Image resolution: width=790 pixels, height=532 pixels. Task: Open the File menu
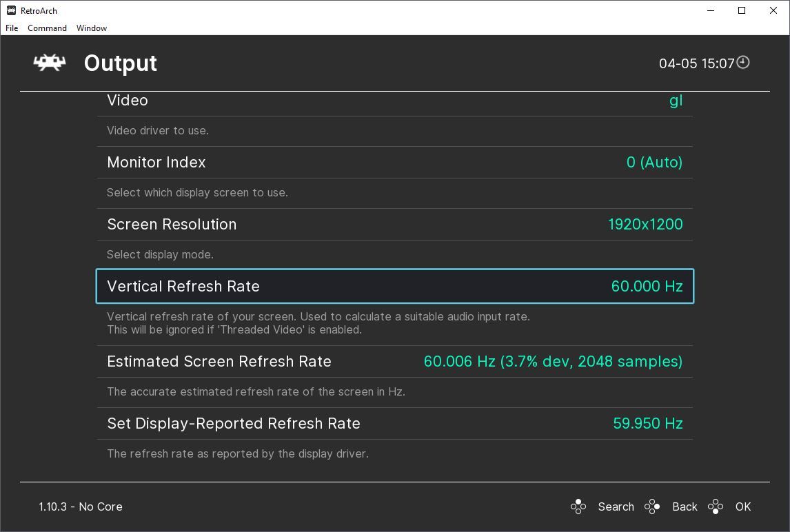click(12, 28)
